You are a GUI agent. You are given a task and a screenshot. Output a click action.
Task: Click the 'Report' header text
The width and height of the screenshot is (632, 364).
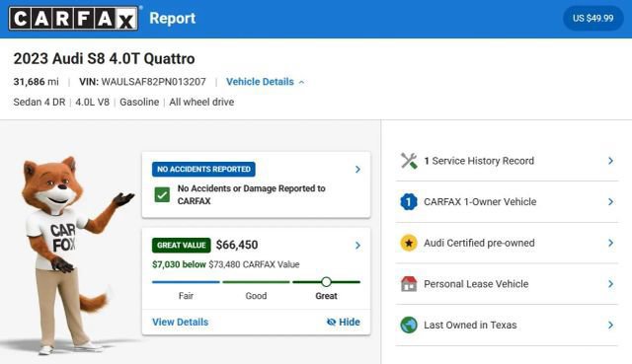173,18
